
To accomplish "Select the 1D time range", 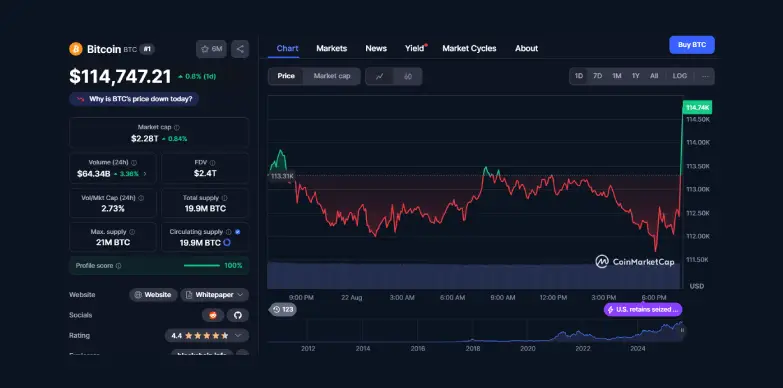I will pos(579,76).
